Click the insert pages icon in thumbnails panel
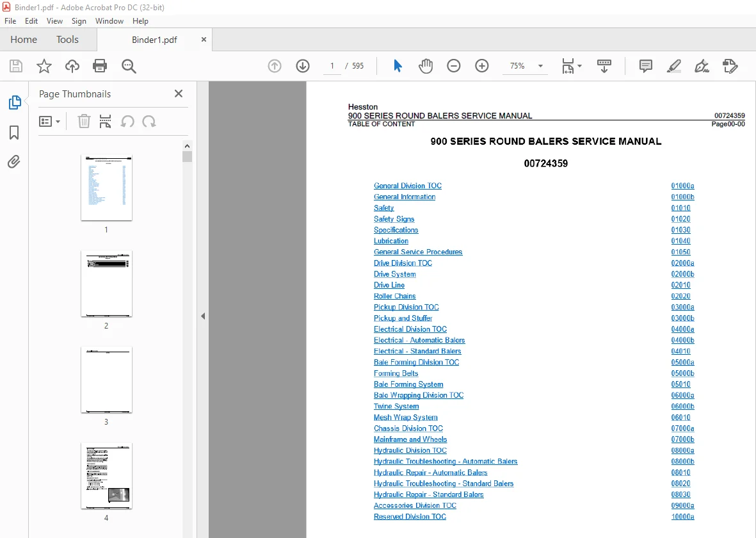This screenshot has height=538, width=756. coord(105,121)
